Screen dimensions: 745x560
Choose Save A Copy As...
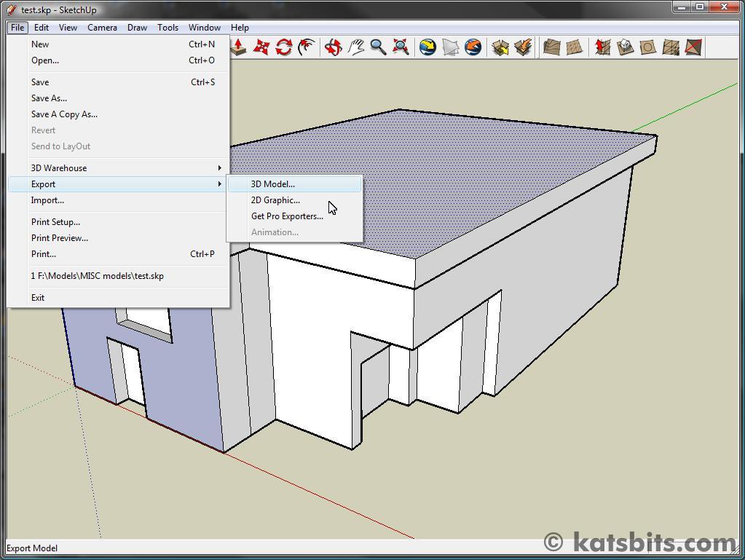(x=118, y=114)
